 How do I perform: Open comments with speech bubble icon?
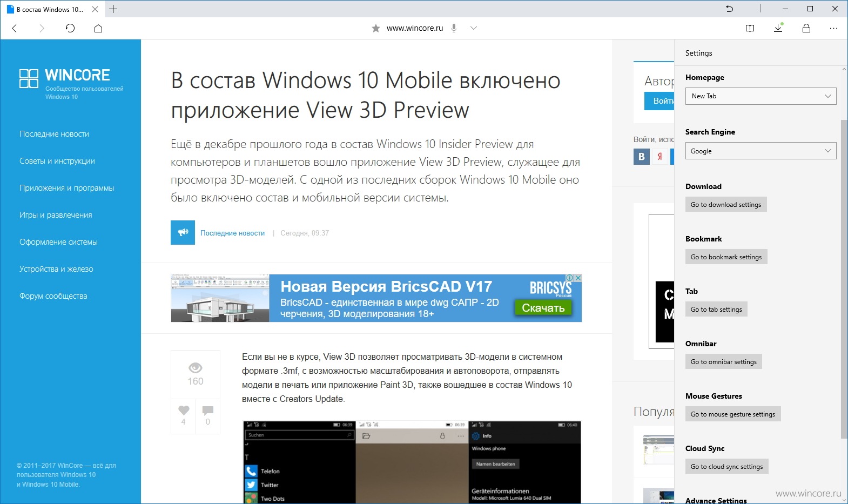tap(208, 410)
